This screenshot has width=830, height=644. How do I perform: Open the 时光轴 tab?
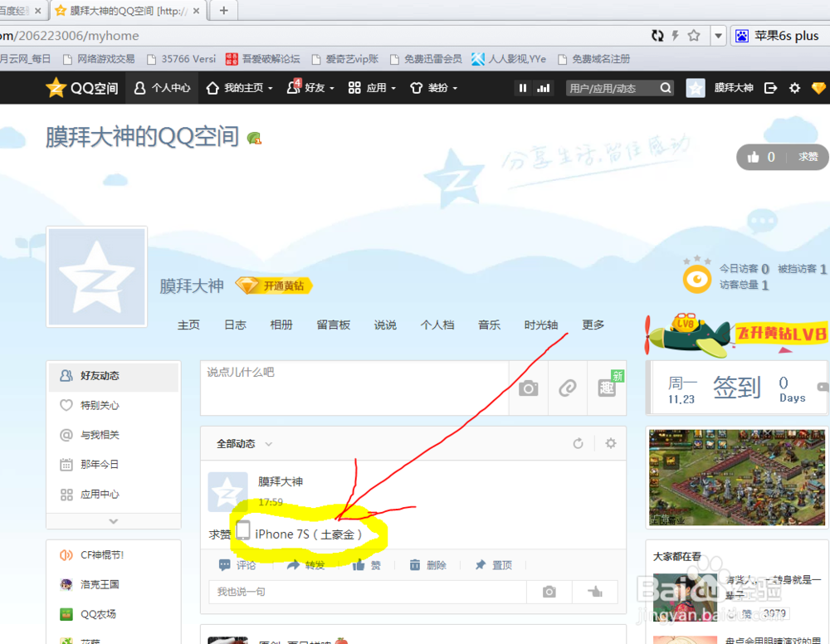(x=541, y=325)
